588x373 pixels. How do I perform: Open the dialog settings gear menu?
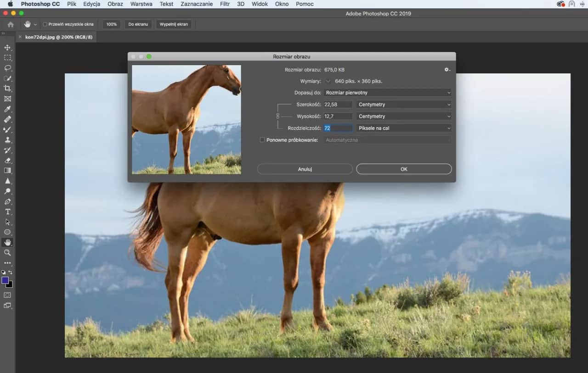pyautogui.click(x=447, y=69)
